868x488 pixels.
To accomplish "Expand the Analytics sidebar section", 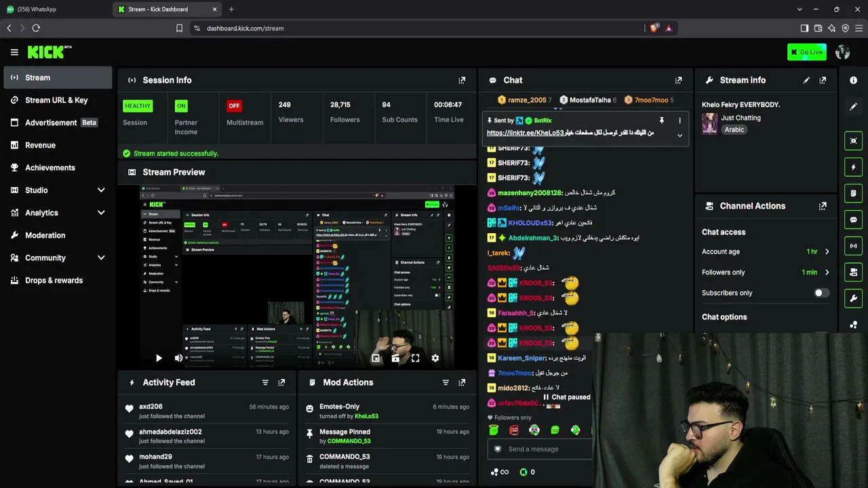I will click(101, 213).
